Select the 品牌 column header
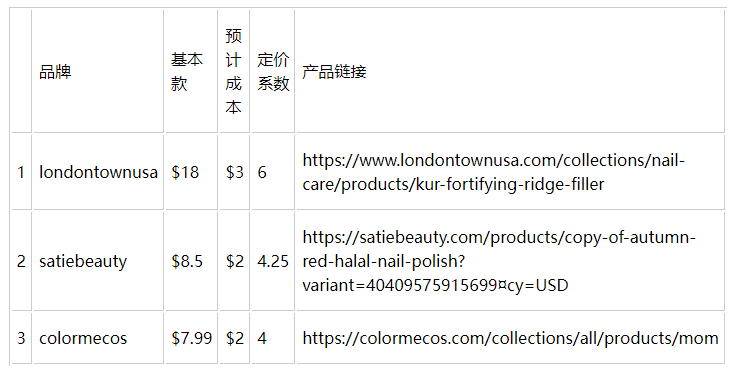Image resolution: width=736 pixels, height=372 pixels. point(55,72)
